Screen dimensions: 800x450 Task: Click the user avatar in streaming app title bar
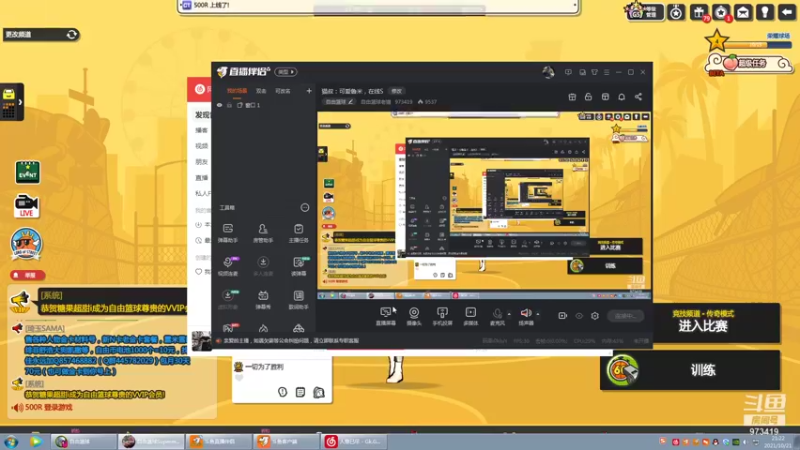548,72
